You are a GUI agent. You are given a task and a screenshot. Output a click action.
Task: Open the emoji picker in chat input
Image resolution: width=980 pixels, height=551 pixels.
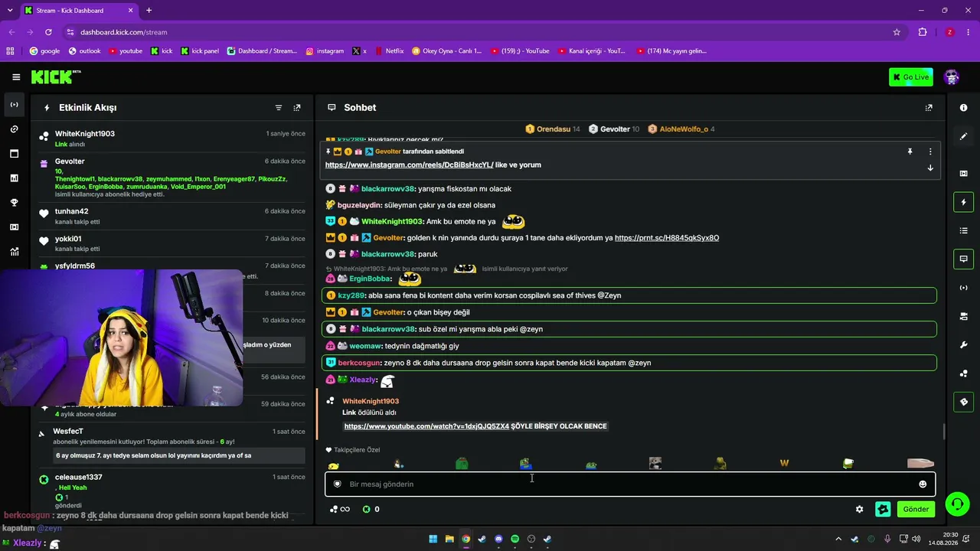click(923, 484)
